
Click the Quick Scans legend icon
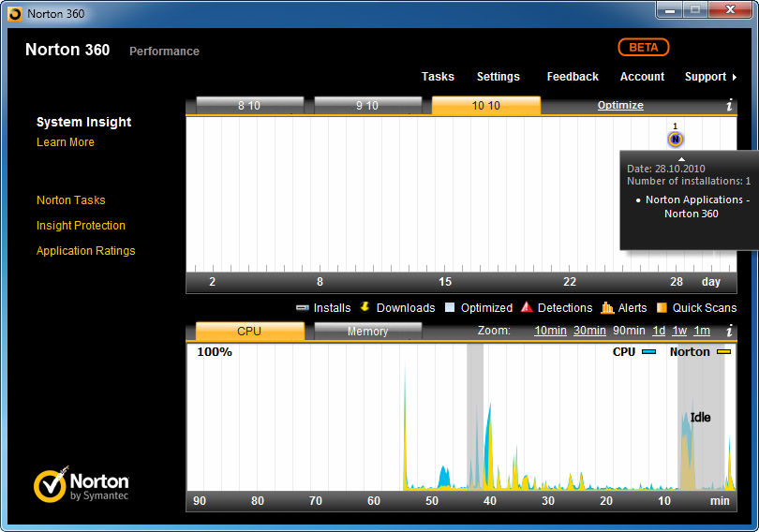point(662,307)
